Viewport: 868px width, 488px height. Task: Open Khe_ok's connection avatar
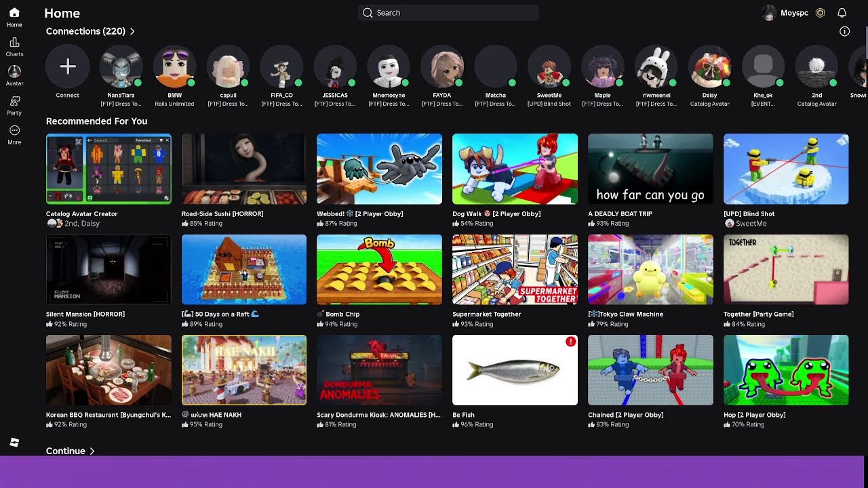coord(764,66)
